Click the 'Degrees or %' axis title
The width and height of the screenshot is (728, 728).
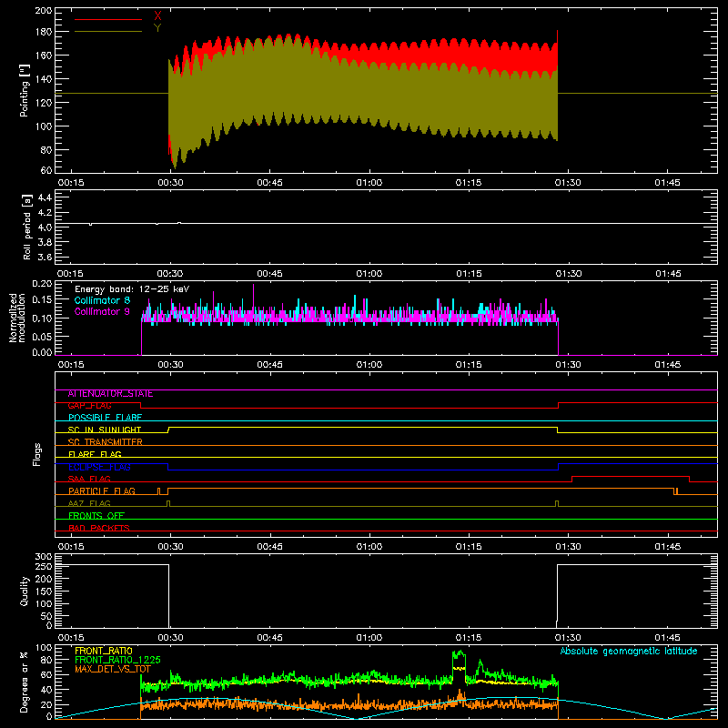(x=25, y=682)
